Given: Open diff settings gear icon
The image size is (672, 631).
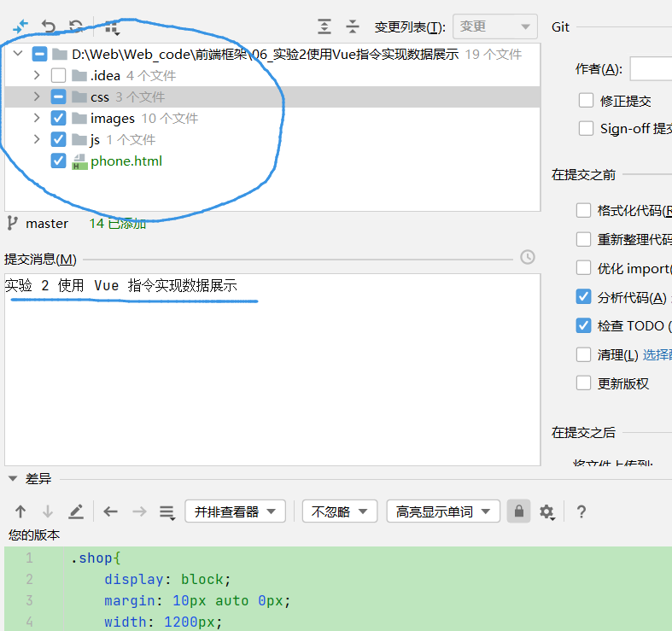Looking at the screenshot, I should point(546,511).
